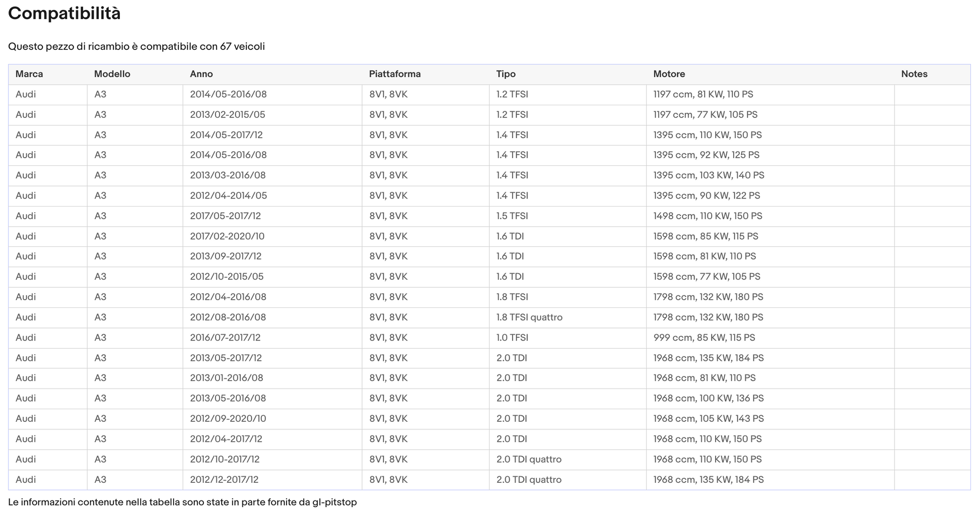Click year range 2012/09-2020/10
Screen dimensions: 980x517
click(228, 419)
